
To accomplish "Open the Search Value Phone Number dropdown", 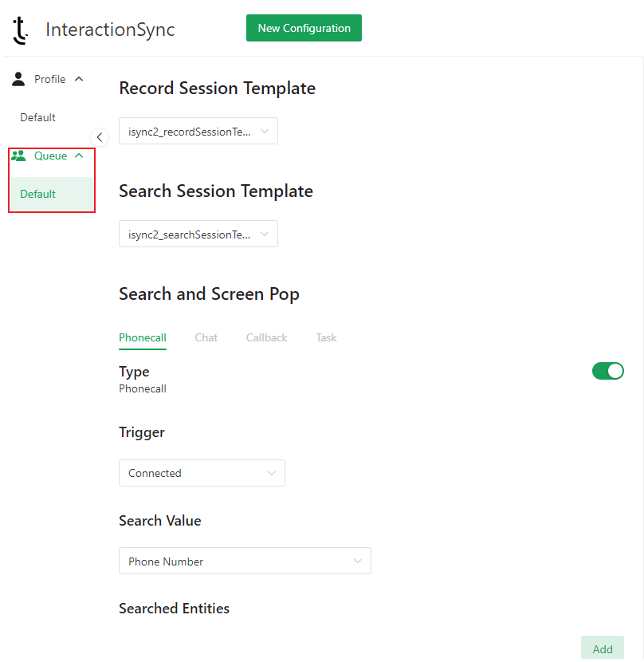I will point(245,561).
